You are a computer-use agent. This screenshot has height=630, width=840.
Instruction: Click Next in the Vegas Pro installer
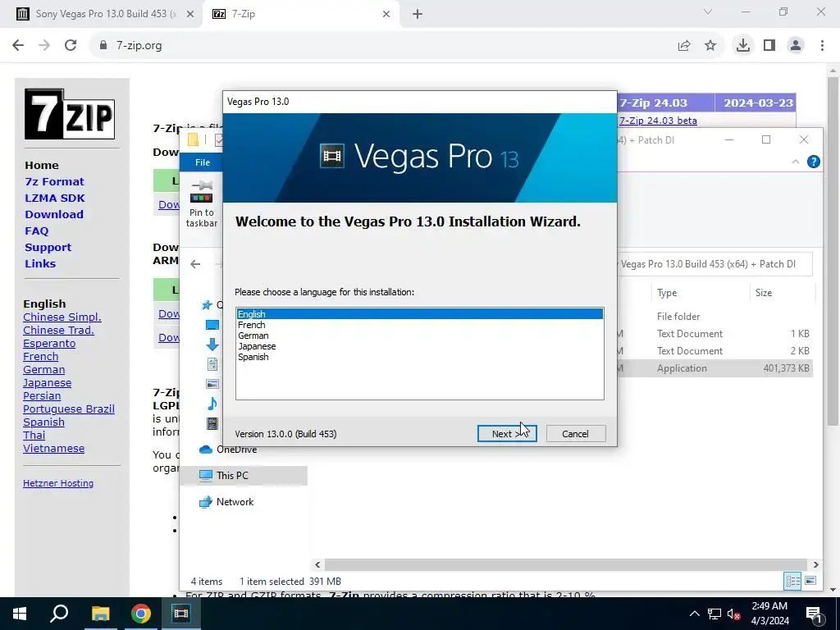pos(507,433)
